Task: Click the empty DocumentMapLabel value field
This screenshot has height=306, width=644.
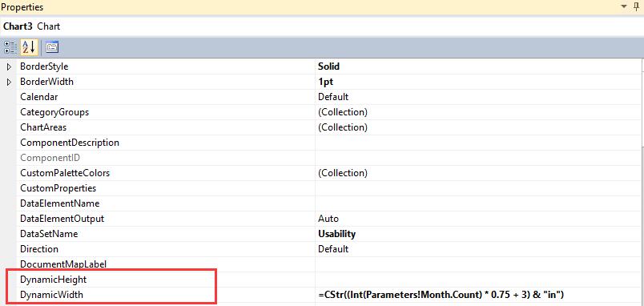Action: click(477, 264)
